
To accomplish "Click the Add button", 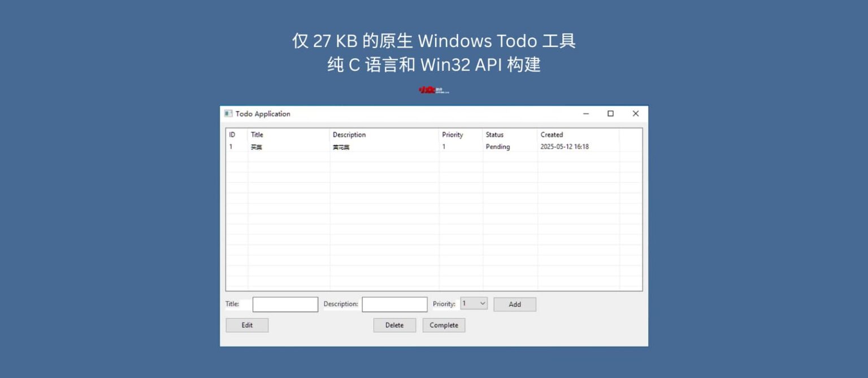I will (x=514, y=304).
